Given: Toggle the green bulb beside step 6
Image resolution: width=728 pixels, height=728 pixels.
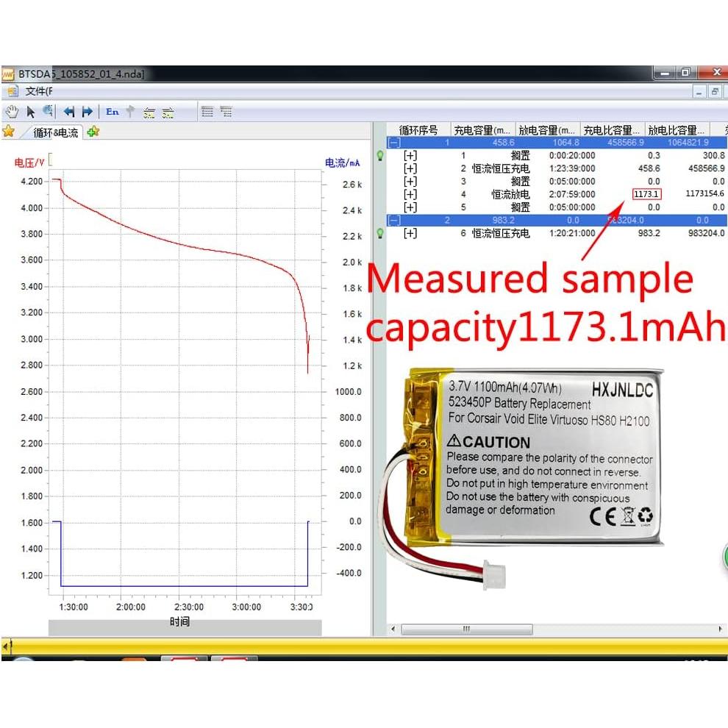Looking at the screenshot, I should 380,233.
